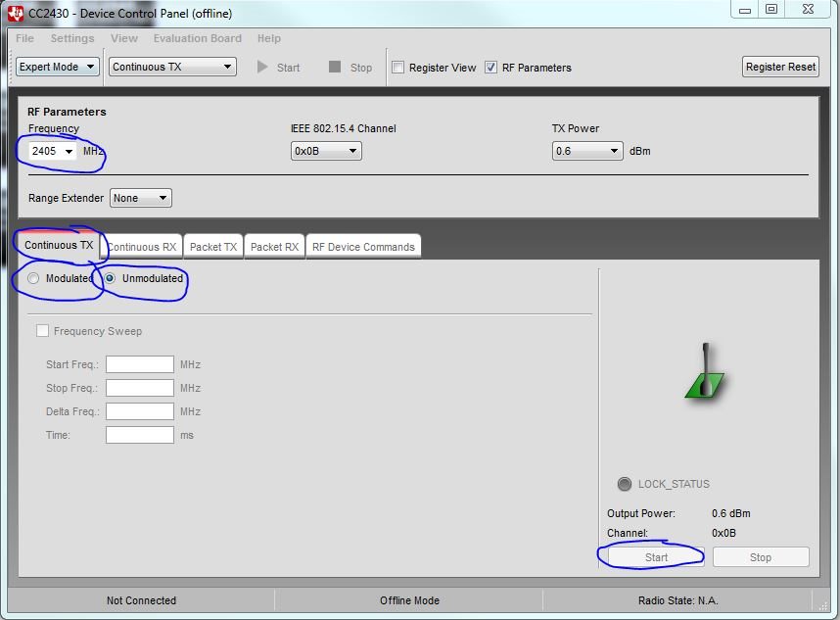The width and height of the screenshot is (840, 620).
Task: Click the Stop button beside bottom Start
Action: [x=761, y=557]
